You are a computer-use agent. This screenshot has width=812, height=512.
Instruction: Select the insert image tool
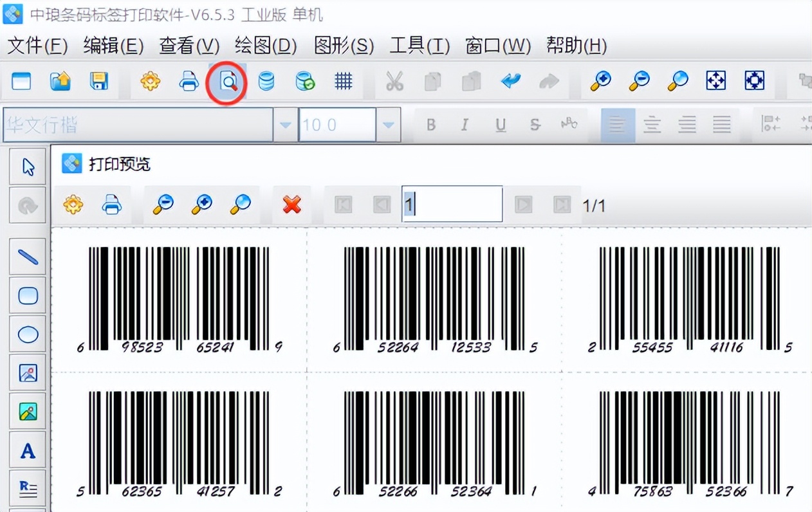click(28, 373)
